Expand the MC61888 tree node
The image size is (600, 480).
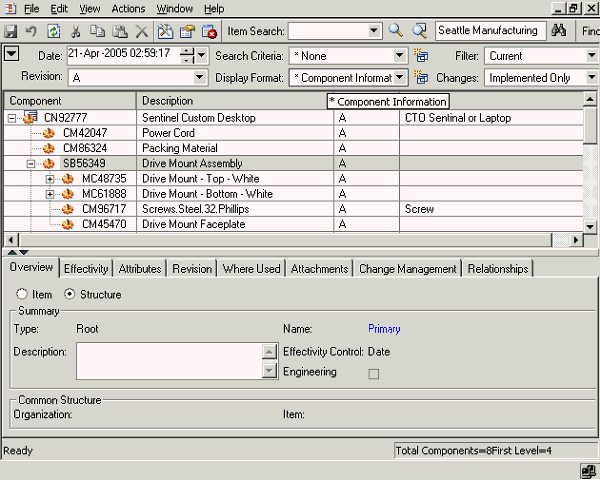[50, 194]
